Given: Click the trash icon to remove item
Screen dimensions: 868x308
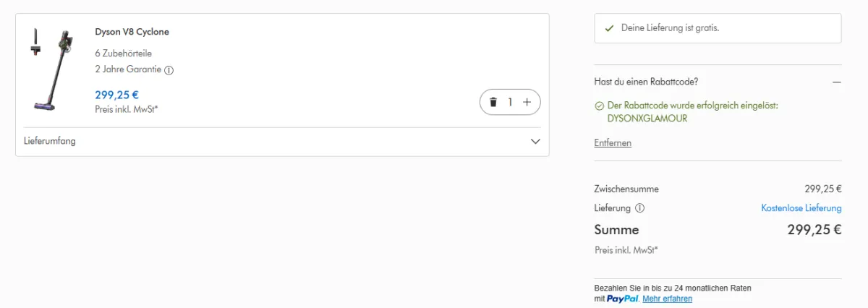Looking at the screenshot, I should pos(493,102).
